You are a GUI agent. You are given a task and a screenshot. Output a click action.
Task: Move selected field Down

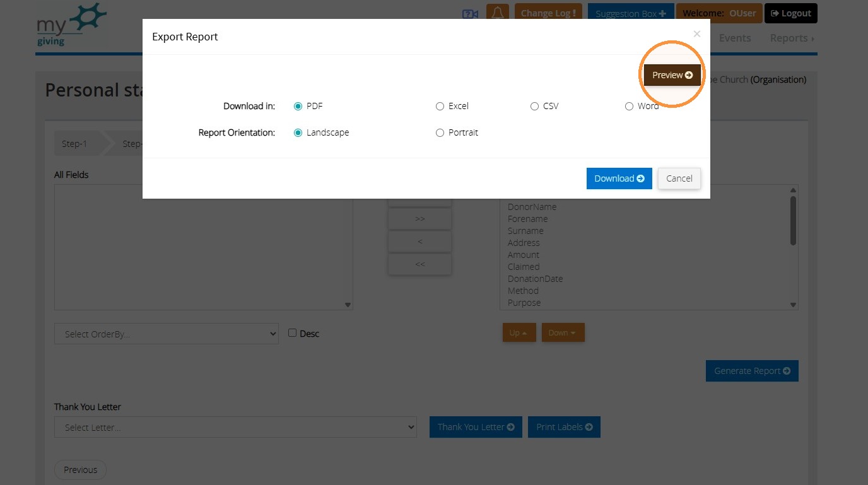[x=563, y=332]
